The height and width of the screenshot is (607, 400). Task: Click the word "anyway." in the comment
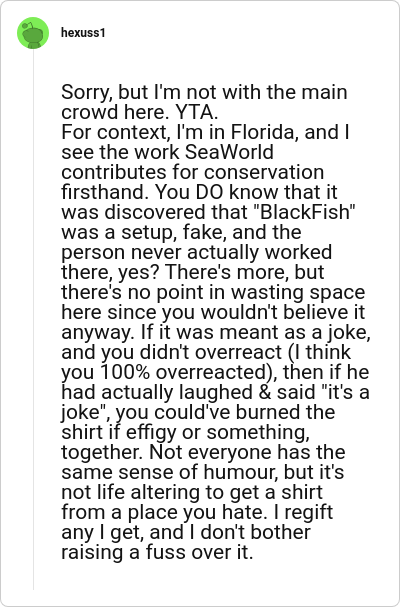(x=98, y=333)
